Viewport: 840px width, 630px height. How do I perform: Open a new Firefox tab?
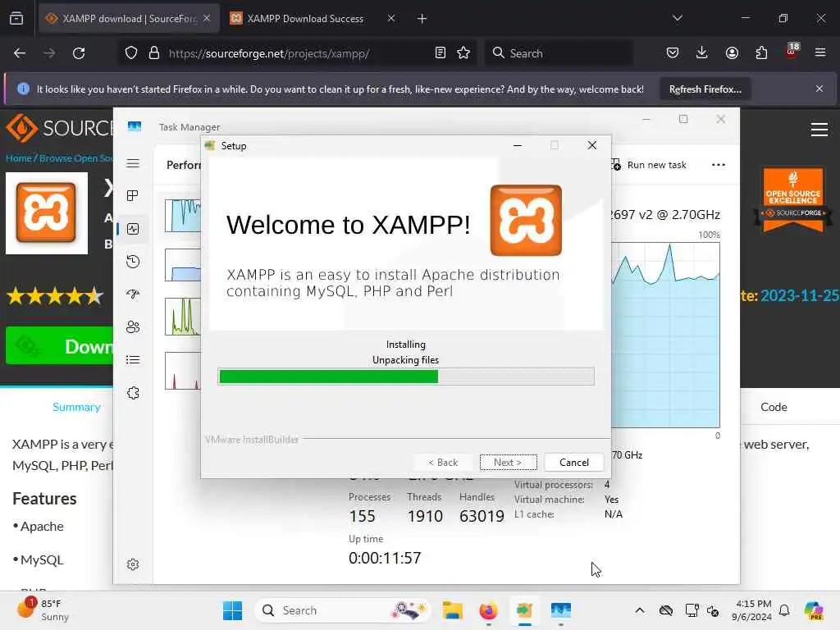click(422, 19)
